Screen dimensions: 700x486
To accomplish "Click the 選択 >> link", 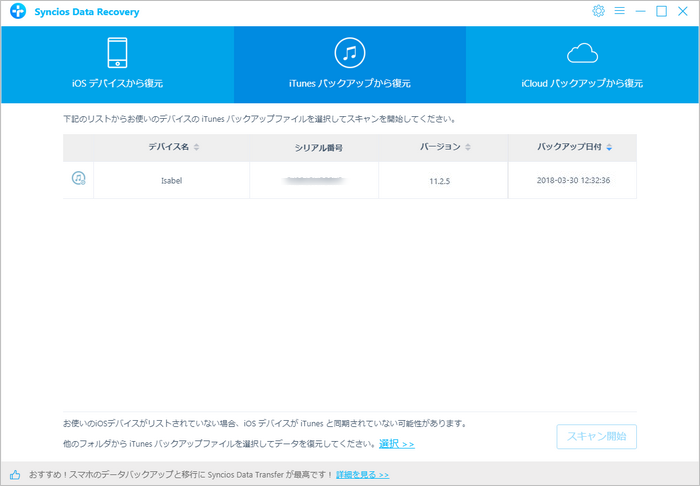I will [397, 444].
